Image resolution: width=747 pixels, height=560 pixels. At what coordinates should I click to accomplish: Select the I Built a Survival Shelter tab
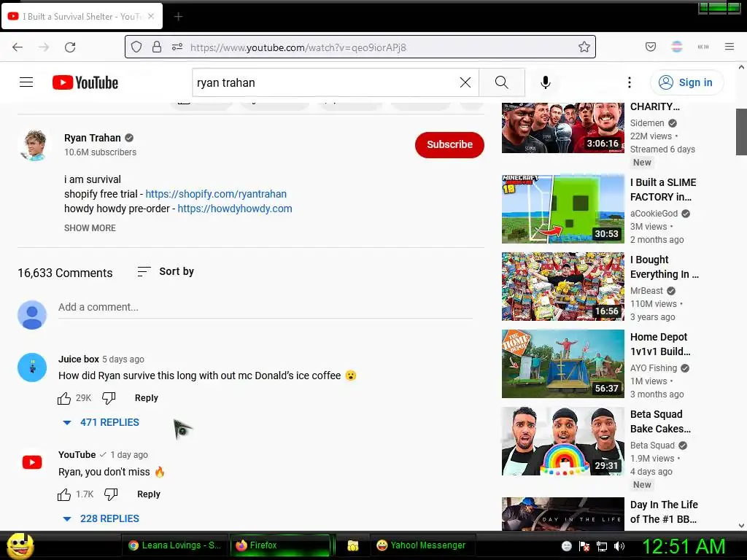click(x=82, y=16)
